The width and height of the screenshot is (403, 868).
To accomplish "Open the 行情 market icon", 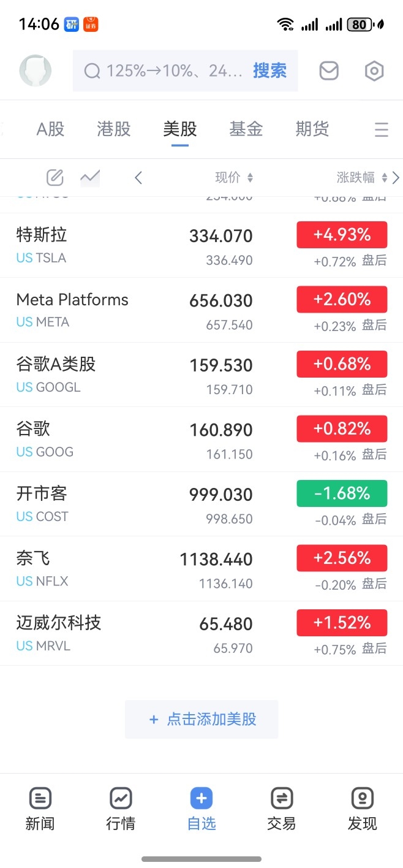I will coord(121,798).
